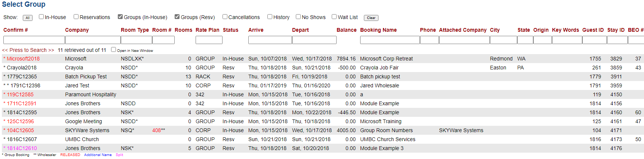Sort by the Arrive column header
The image size is (644, 159).
tap(256, 30)
